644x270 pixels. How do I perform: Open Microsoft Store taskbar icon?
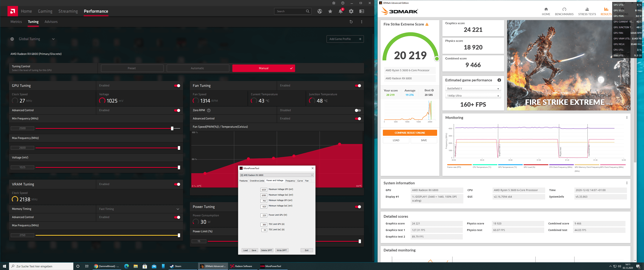tap(145, 266)
